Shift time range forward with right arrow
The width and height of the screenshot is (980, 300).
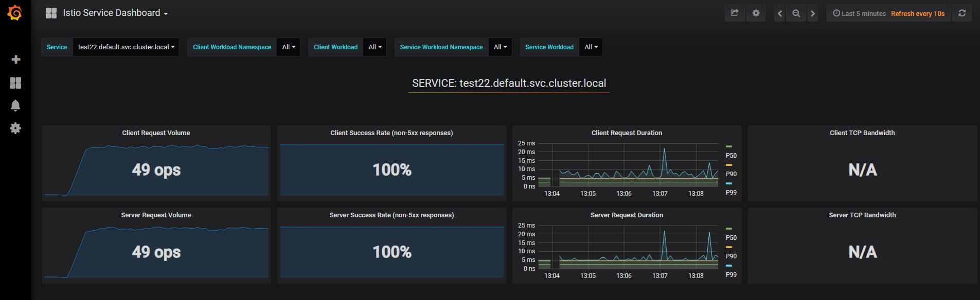(813, 13)
